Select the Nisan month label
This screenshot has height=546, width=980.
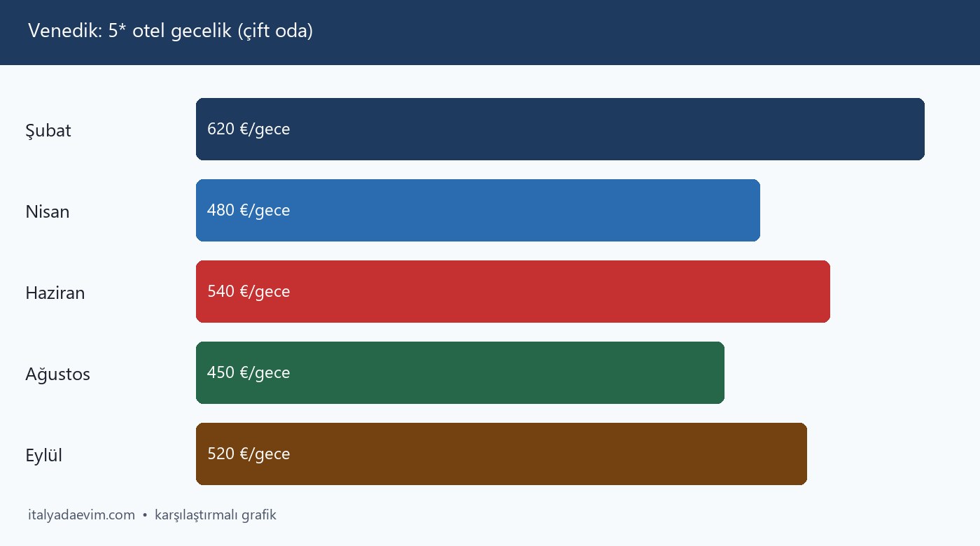(48, 211)
